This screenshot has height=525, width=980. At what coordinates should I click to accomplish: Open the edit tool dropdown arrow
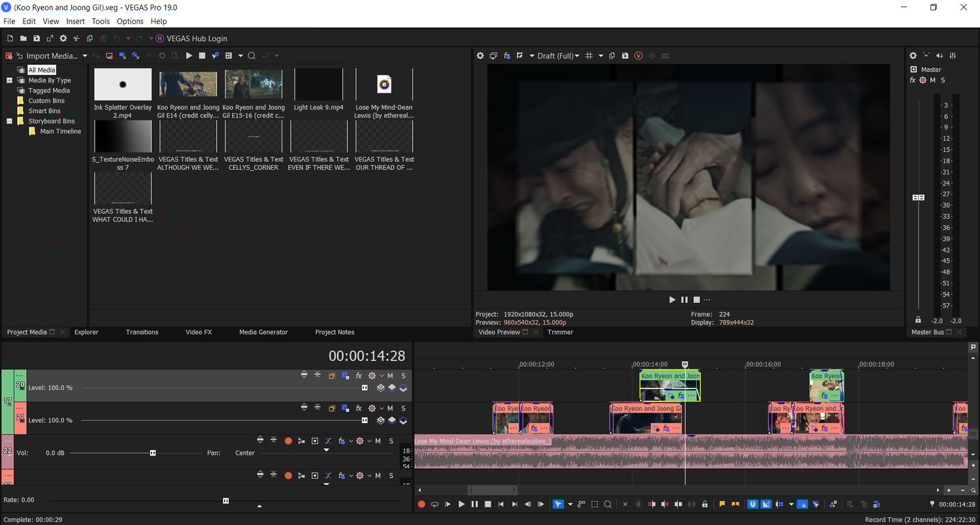pos(570,504)
